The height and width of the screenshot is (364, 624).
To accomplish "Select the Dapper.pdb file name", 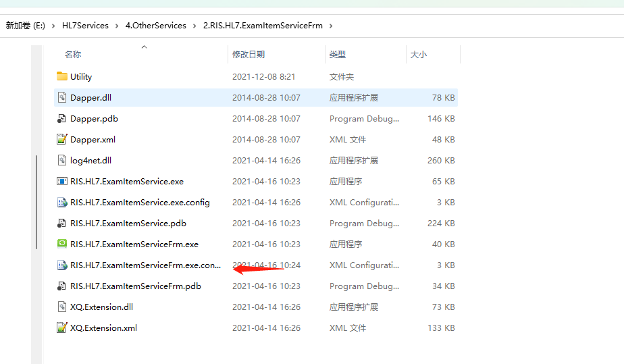I will pos(94,119).
